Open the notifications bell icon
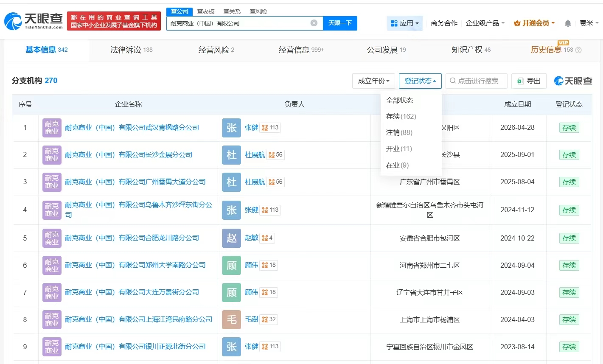The height and width of the screenshot is (364, 603). pos(568,23)
